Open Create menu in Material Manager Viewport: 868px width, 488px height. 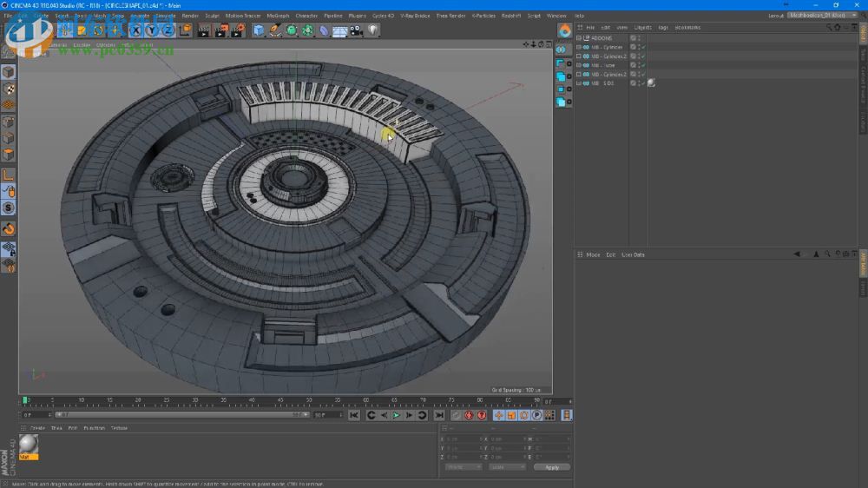pos(37,428)
